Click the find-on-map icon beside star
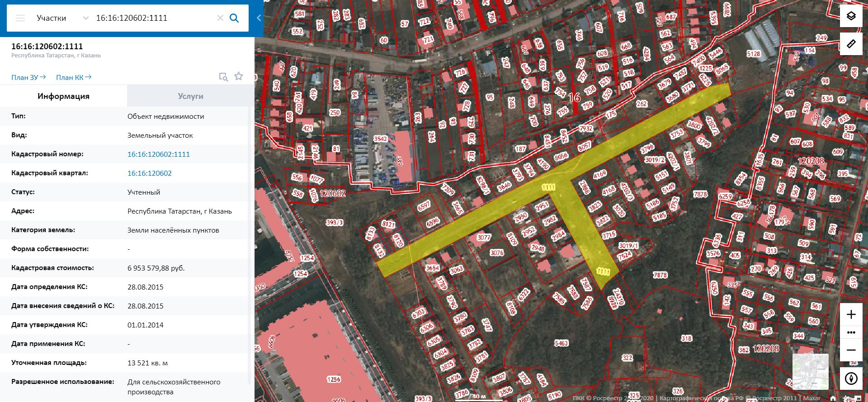The image size is (868, 402). pos(223,77)
